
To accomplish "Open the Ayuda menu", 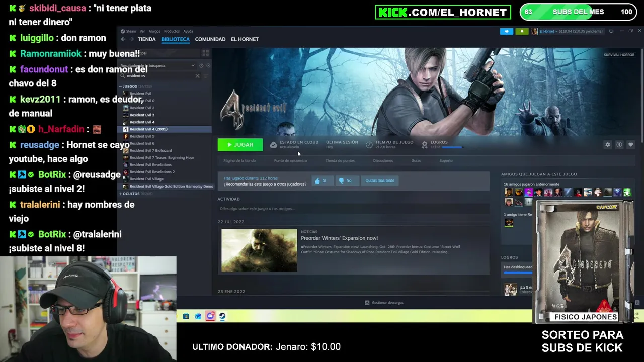I will 188,31.
